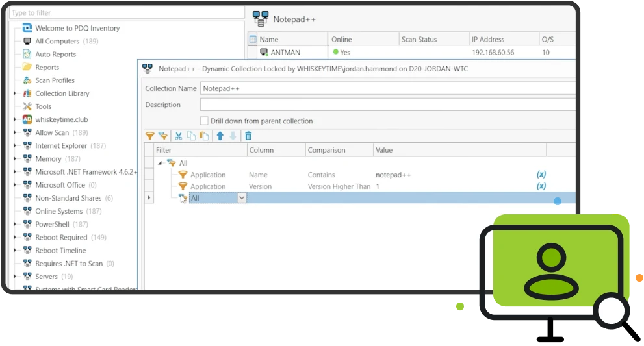Viewport: 644px width, 346px height.
Task: Click the whiskeytime.club AD icon
Action: [x=27, y=119]
